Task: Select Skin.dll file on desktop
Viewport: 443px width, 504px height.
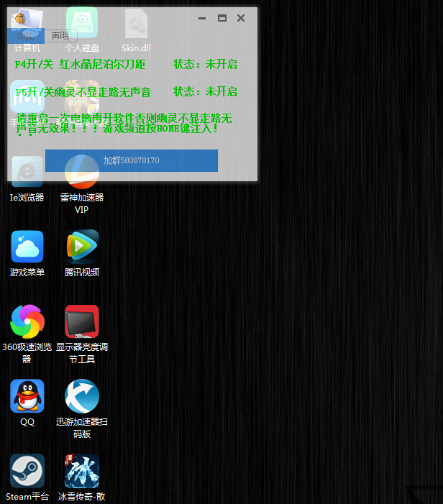Action: pos(137,30)
